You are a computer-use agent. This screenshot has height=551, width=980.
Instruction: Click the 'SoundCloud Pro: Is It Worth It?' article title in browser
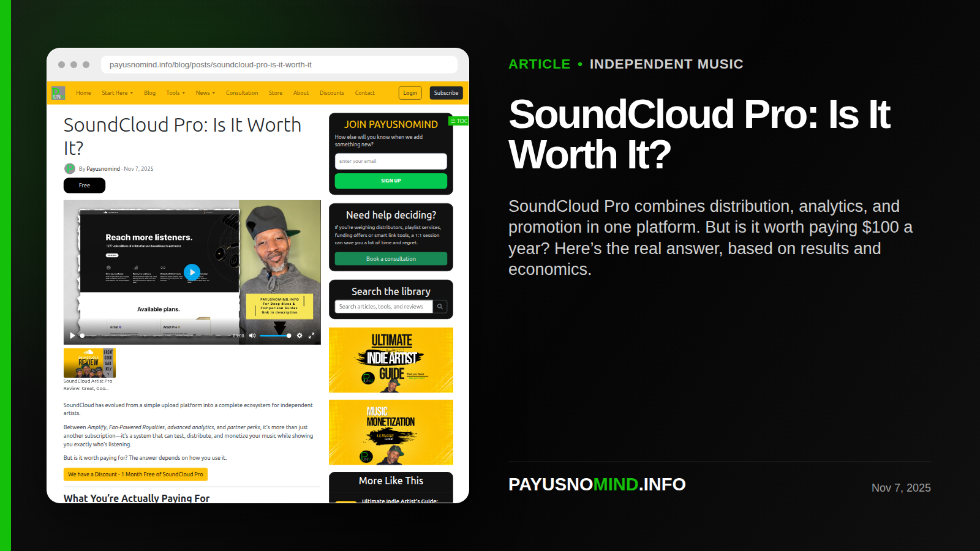click(x=183, y=137)
